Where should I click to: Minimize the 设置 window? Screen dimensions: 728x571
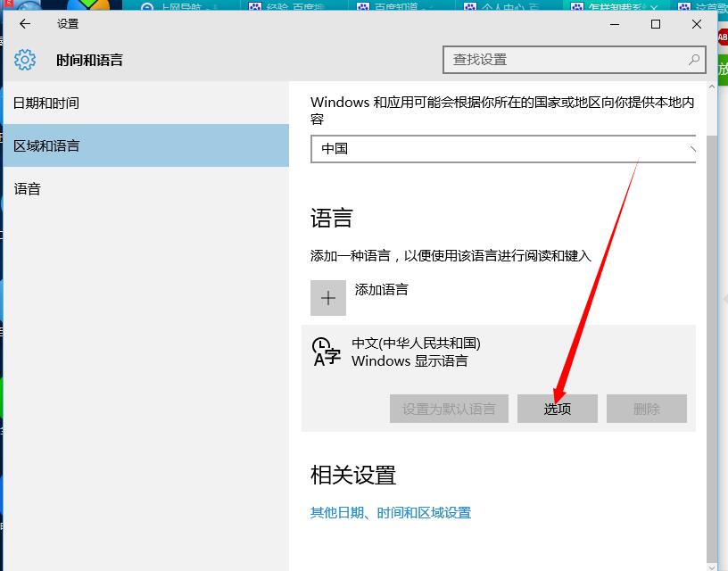click(x=615, y=24)
